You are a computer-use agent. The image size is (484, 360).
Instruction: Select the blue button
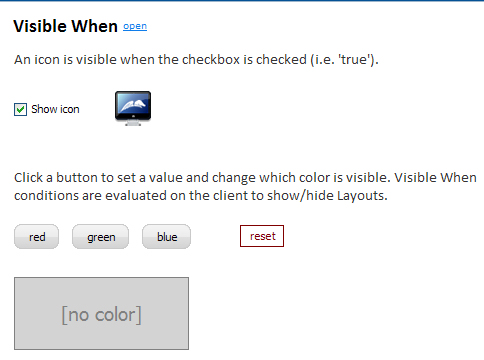(167, 237)
